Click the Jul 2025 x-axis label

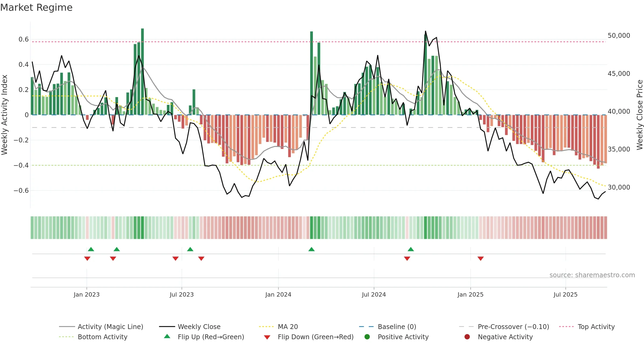tap(565, 294)
